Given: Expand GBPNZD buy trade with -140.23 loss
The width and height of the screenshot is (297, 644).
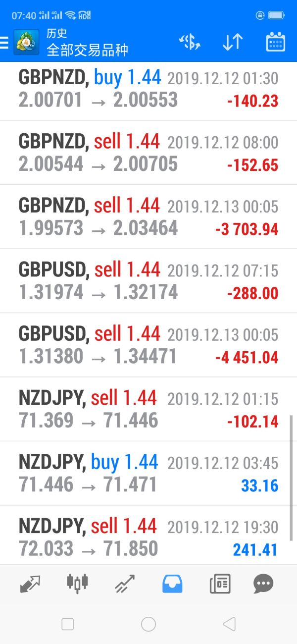Looking at the screenshot, I should coord(148,89).
